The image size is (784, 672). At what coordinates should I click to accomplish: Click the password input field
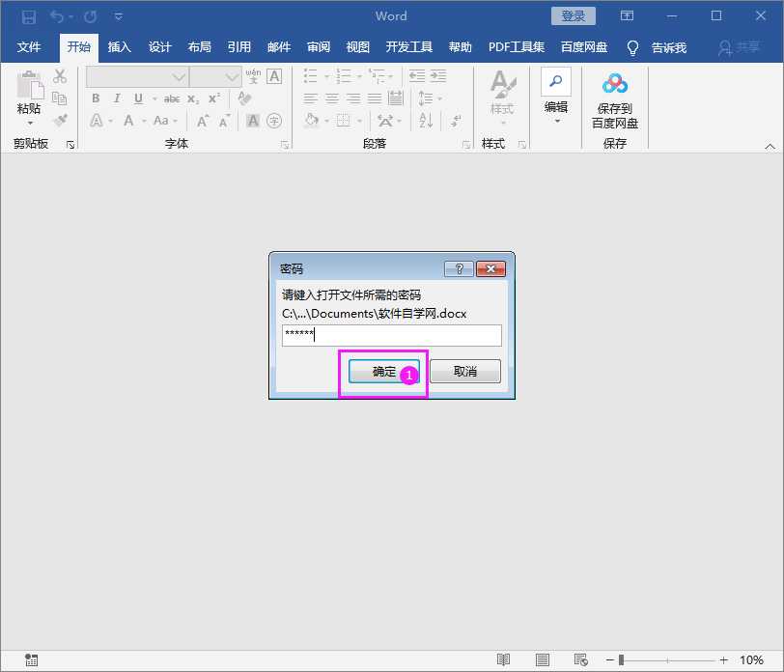[390, 335]
